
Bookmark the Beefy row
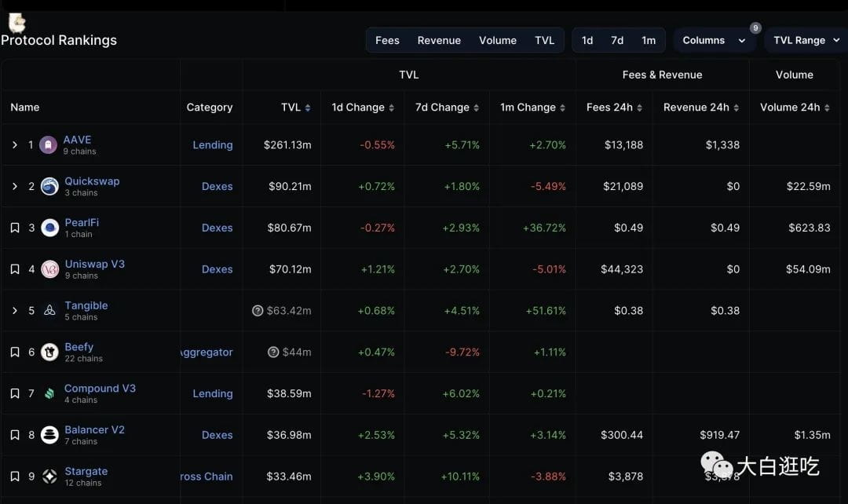click(15, 352)
